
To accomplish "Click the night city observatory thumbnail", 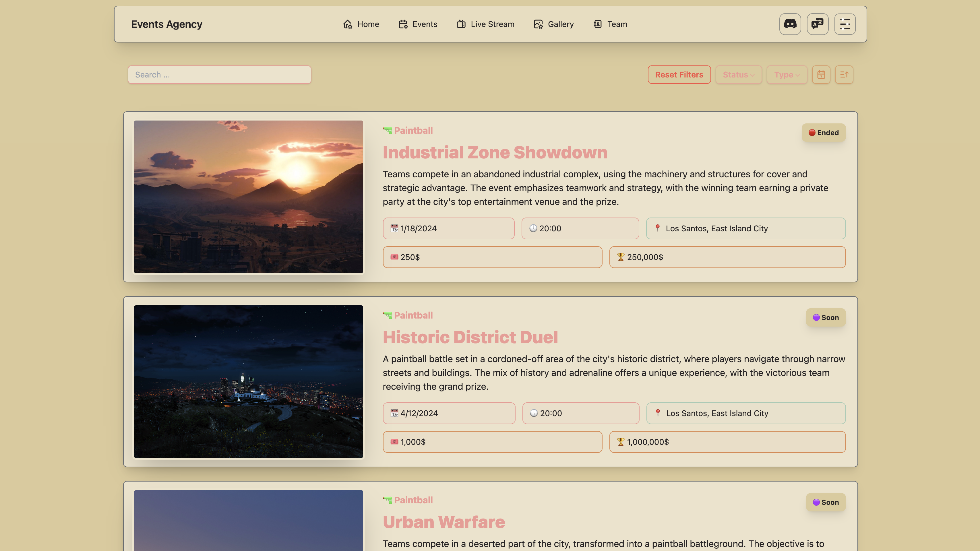I will [x=248, y=381].
